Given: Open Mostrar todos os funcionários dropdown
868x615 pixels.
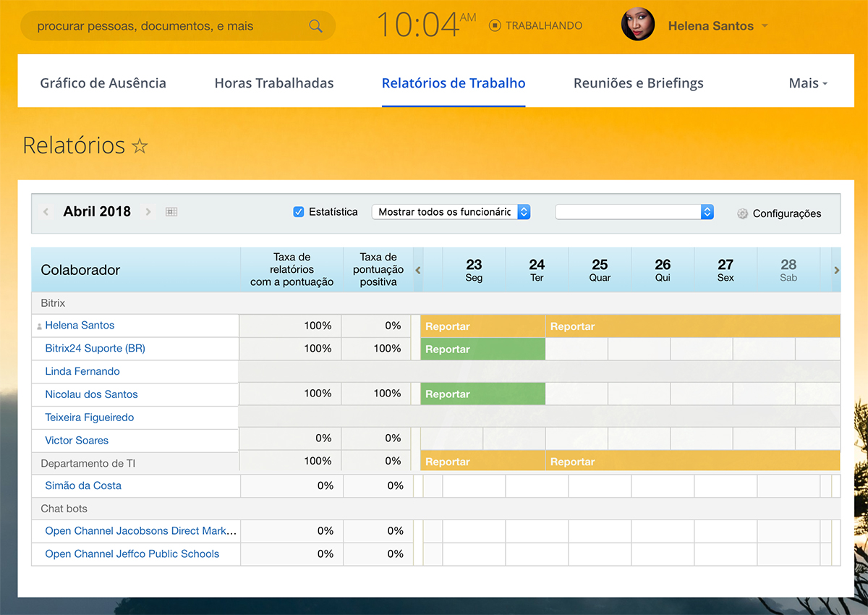Looking at the screenshot, I should click(451, 212).
